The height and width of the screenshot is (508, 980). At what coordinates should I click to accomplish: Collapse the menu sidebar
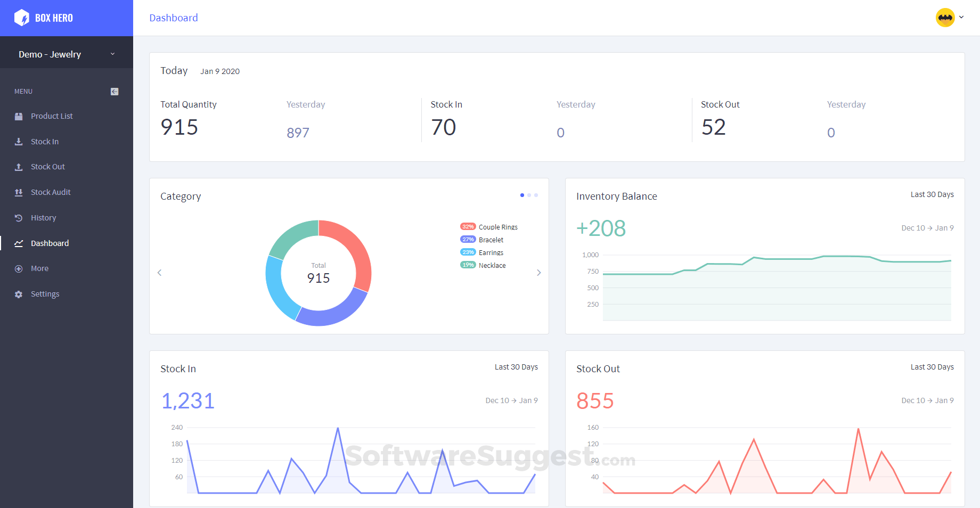114,91
